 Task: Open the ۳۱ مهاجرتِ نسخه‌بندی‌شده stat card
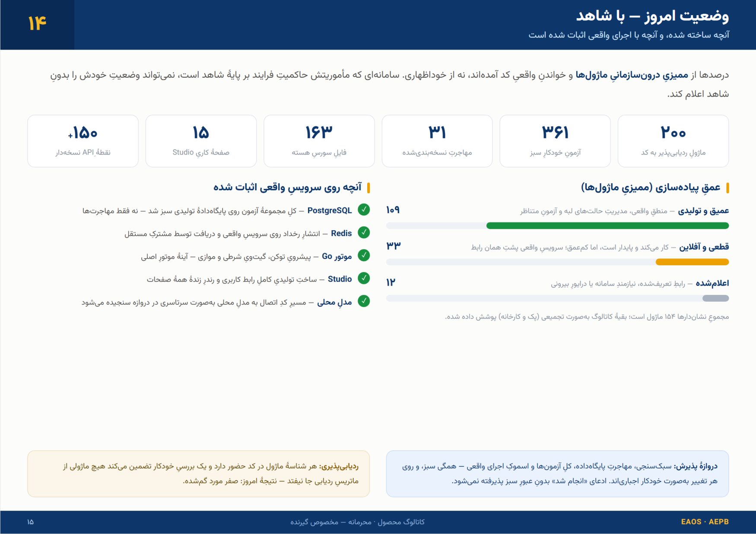pos(437,141)
